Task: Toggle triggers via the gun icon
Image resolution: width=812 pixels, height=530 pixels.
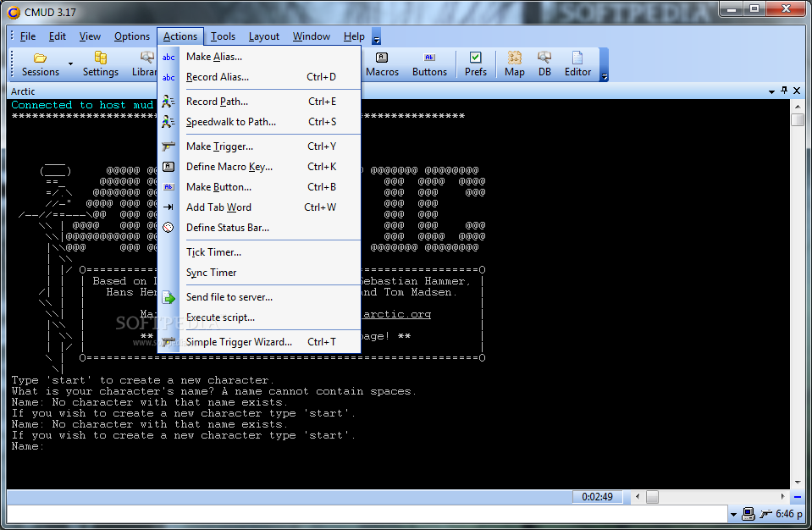Action: click(x=766, y=514)
